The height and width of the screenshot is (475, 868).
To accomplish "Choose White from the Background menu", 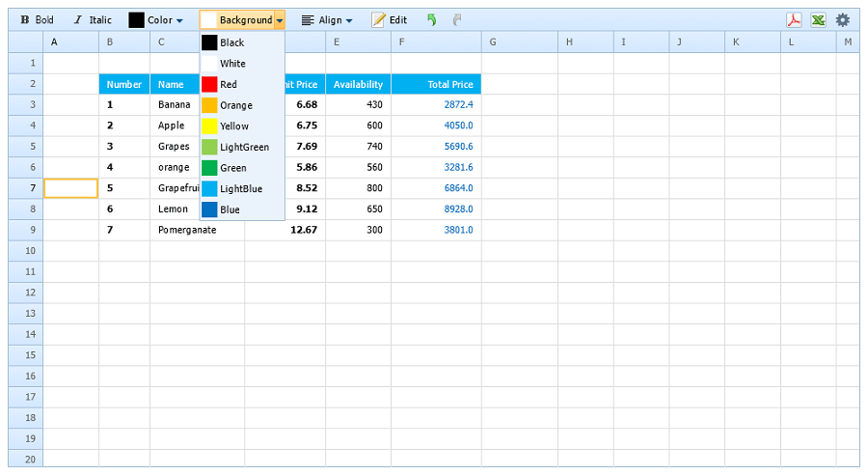I will pos(242,64).
